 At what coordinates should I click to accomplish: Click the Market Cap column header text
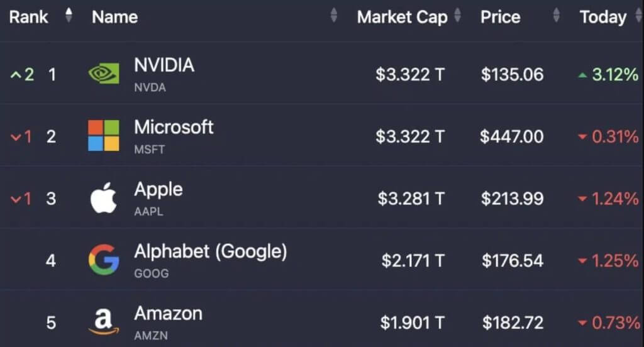[402, 17]
